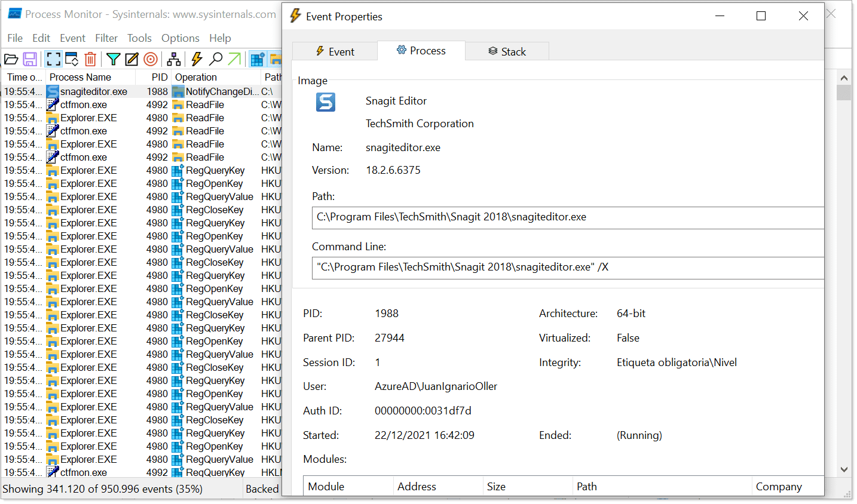Image resolution: width=857 pixels, height=504 pixels.
Task: Click the scrollbar down arrow in Process Monitor
Action: click(x=844, y=469)
